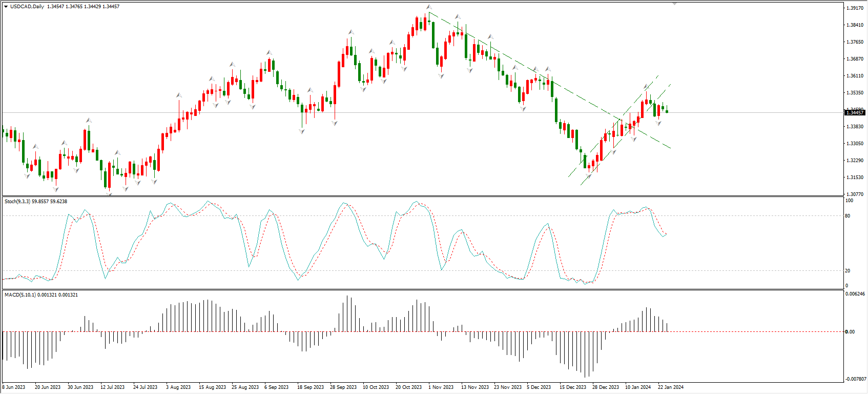Click the up fractal arrow above the January 2024 peak

[x=647, y=86]
